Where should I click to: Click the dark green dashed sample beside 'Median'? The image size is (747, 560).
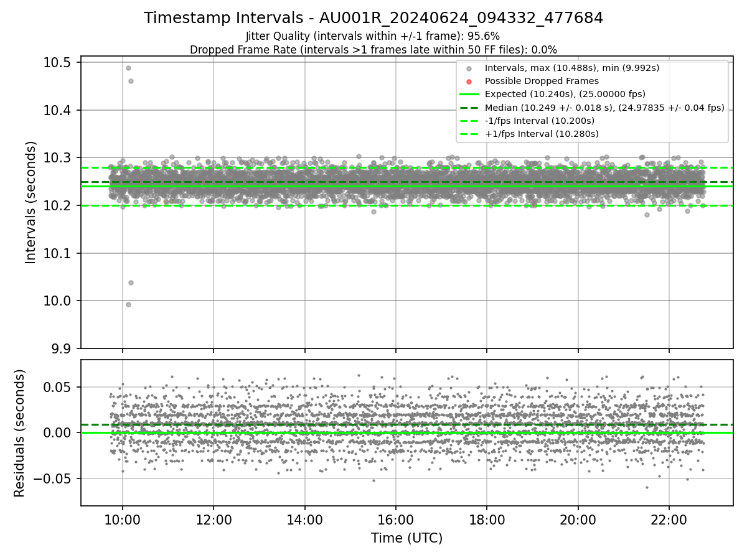469,108
